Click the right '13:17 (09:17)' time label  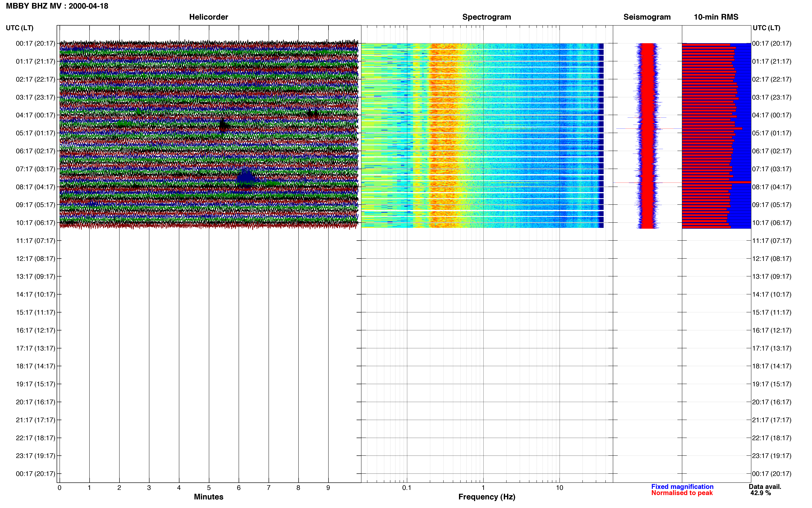(772, 277)
